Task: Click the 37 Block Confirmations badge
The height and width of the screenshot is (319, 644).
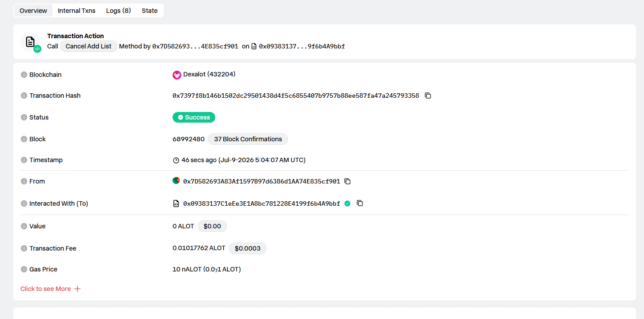Action: point(248,139)
